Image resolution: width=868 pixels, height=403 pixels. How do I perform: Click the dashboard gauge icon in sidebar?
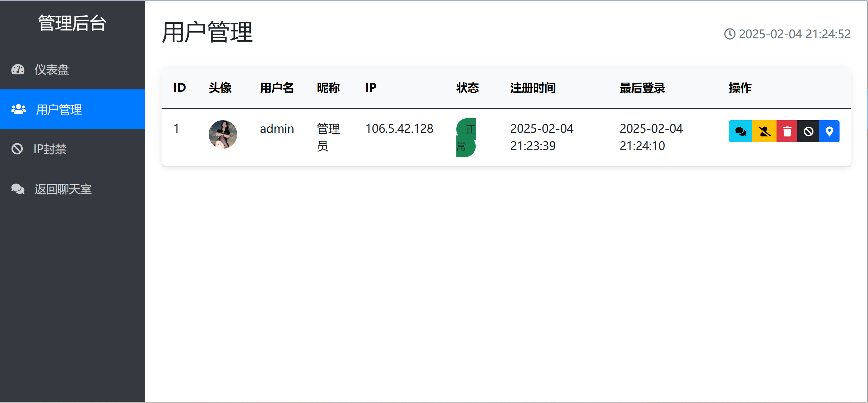pyautogui.click(x=18, y=69)
